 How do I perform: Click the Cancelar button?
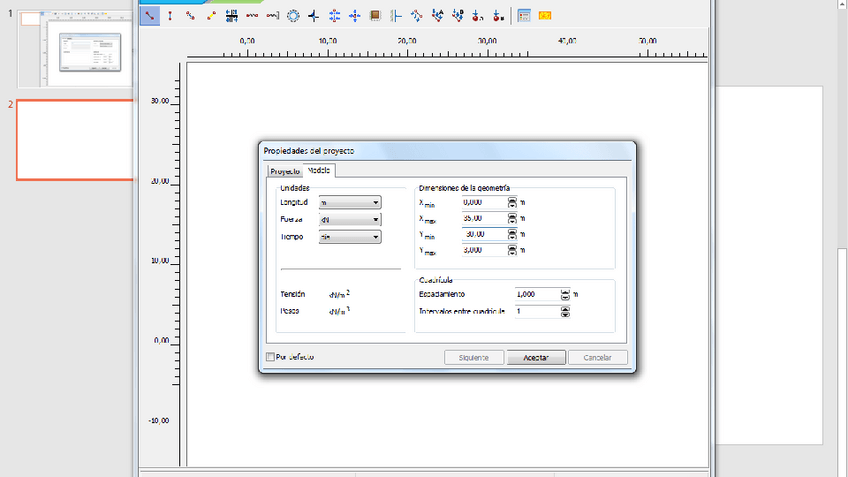(x=597, y=357)
